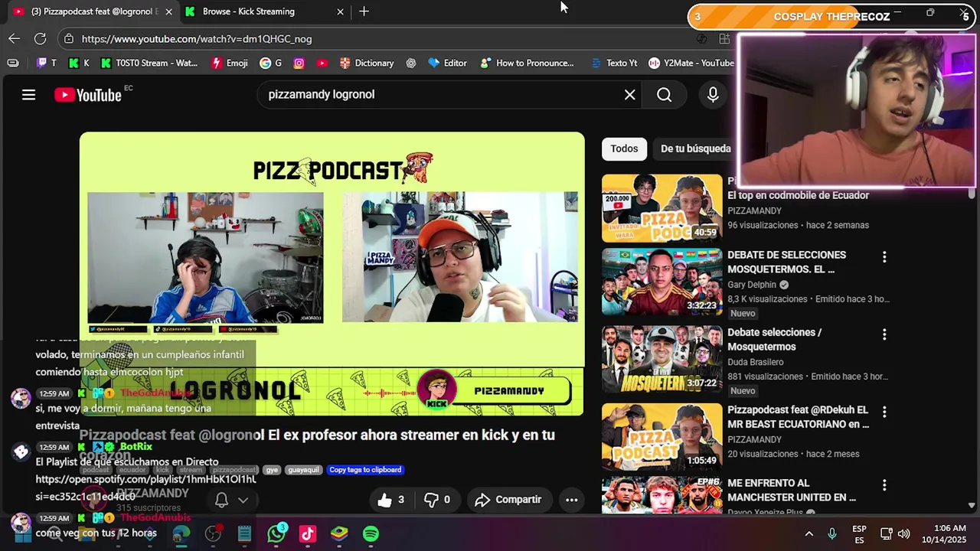This screenshot has height=551, width=980.
Task: Open the more actions three-dot button
Action: click(571, 500)
